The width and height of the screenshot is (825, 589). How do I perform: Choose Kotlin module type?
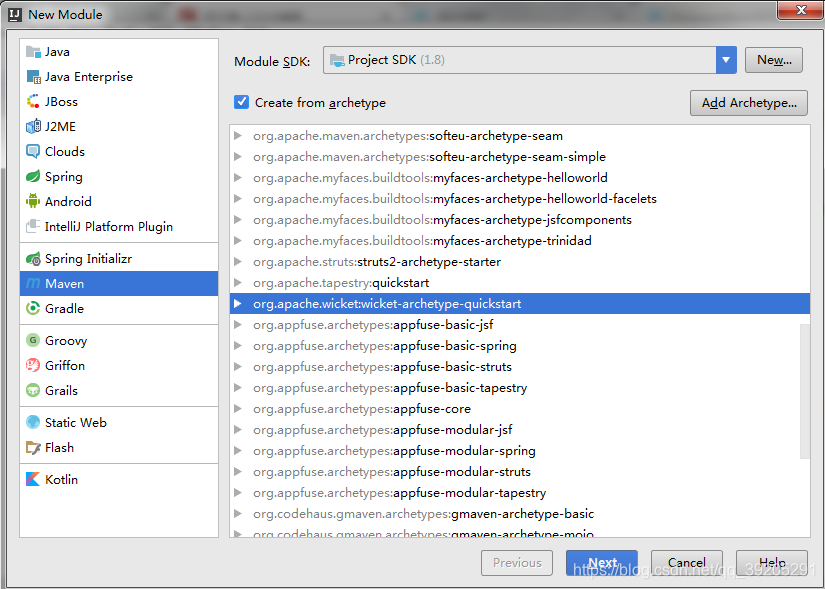pos(119,479)
